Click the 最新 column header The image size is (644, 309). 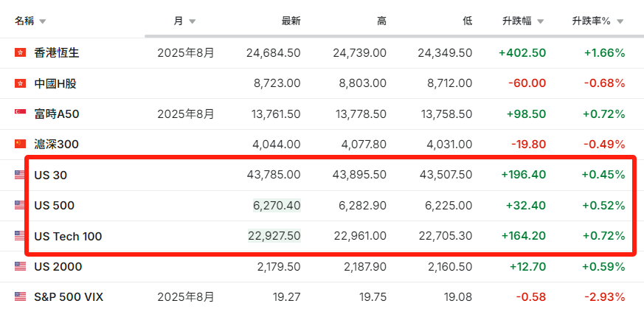[x=291, y=21]
